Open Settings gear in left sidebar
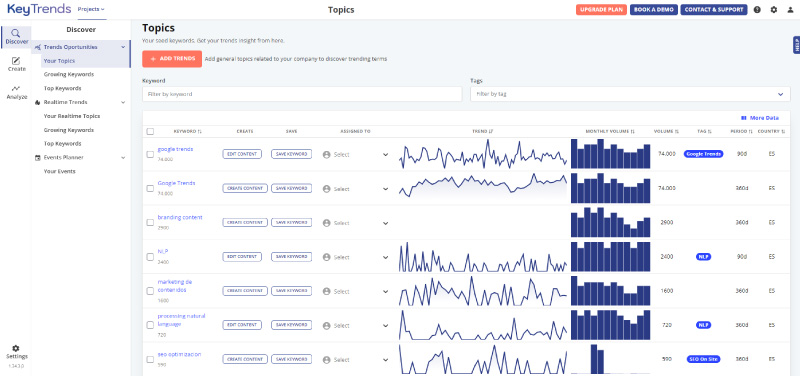This screenshot has width=800, height=376. click(16, 348)
